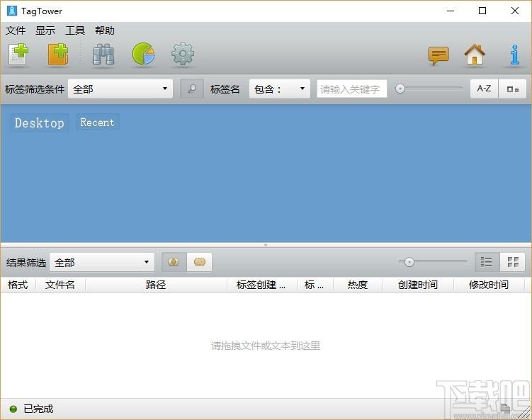Switch results to list view

[x=487, y=262]
